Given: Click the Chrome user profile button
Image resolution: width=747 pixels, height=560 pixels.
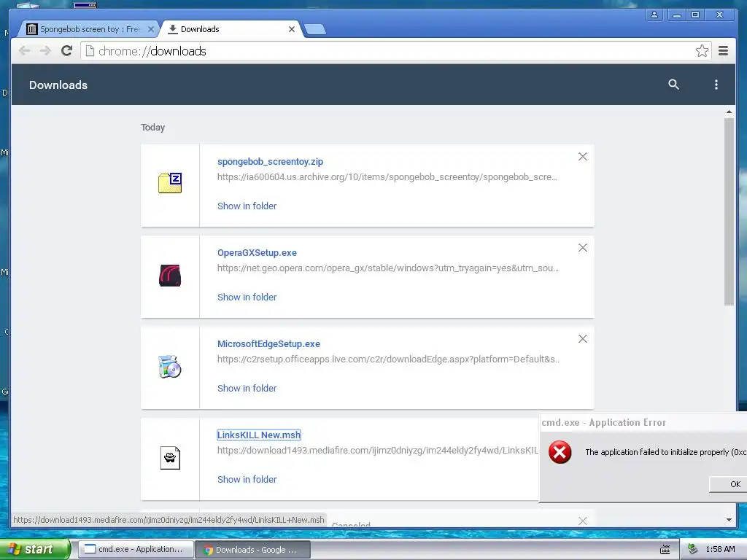Looking at the screenshot, I should (x=654, y=15).
